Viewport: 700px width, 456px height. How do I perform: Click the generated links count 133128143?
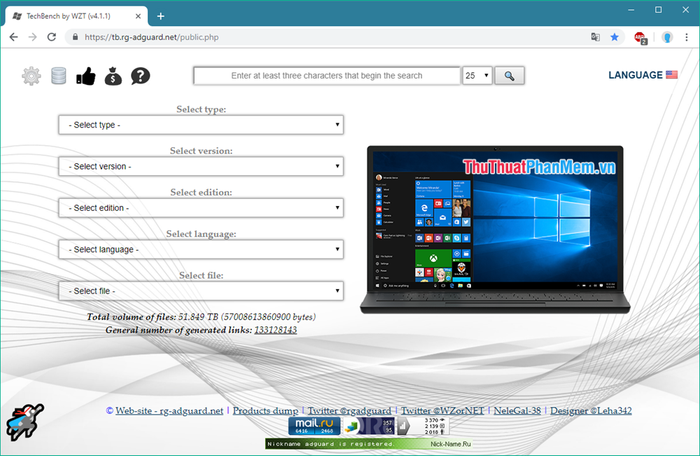point(275,330)
